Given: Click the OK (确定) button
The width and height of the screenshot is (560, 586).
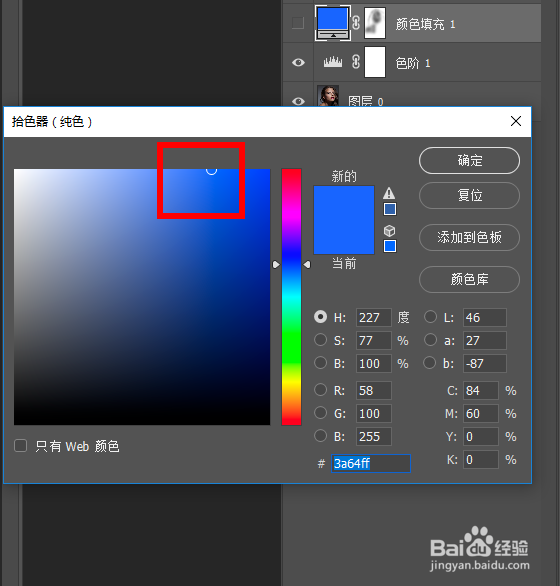Looking at the screenshot, I should [x=470, y=160].
